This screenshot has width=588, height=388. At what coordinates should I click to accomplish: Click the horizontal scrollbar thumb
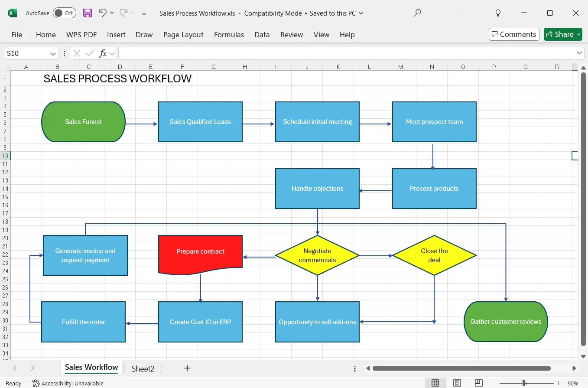point(461,368)
